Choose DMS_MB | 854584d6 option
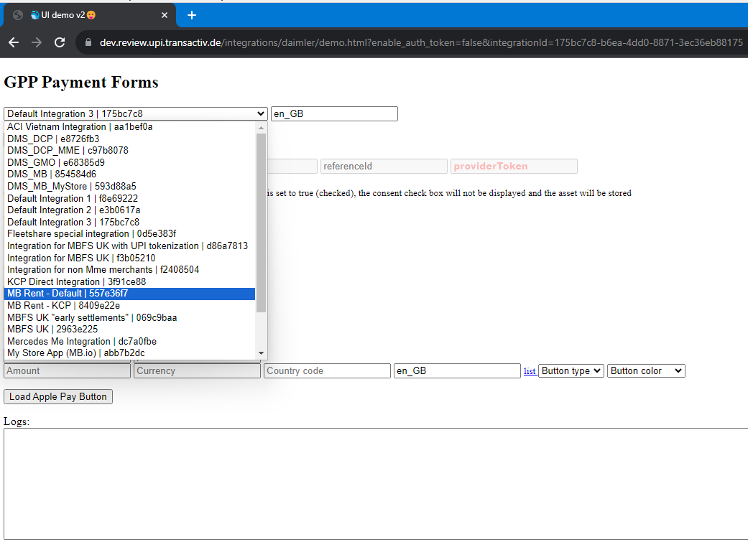Image resolution: width=748 pixels, height=560 pixels. (x=130, y=174)
